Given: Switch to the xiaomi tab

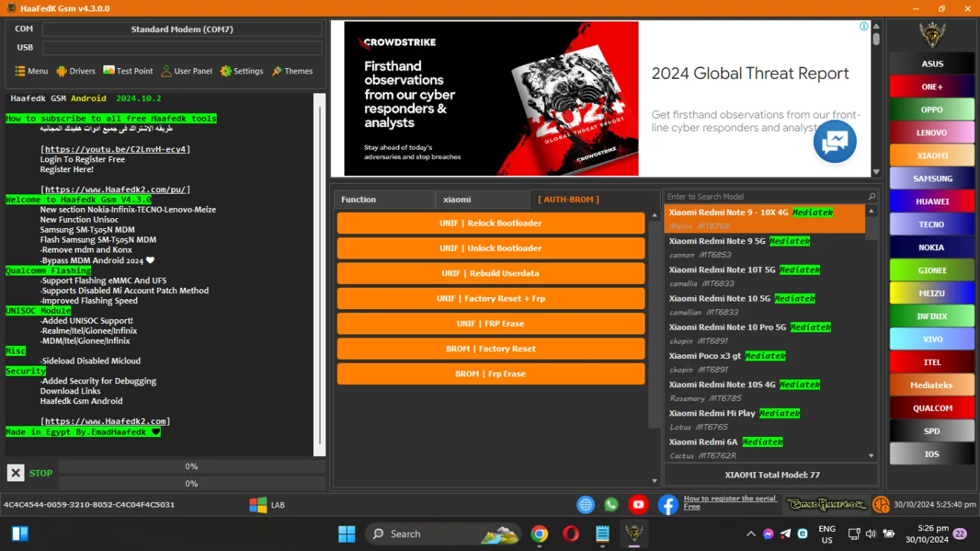Looking at the screenshot, I should tap(482, 200).
